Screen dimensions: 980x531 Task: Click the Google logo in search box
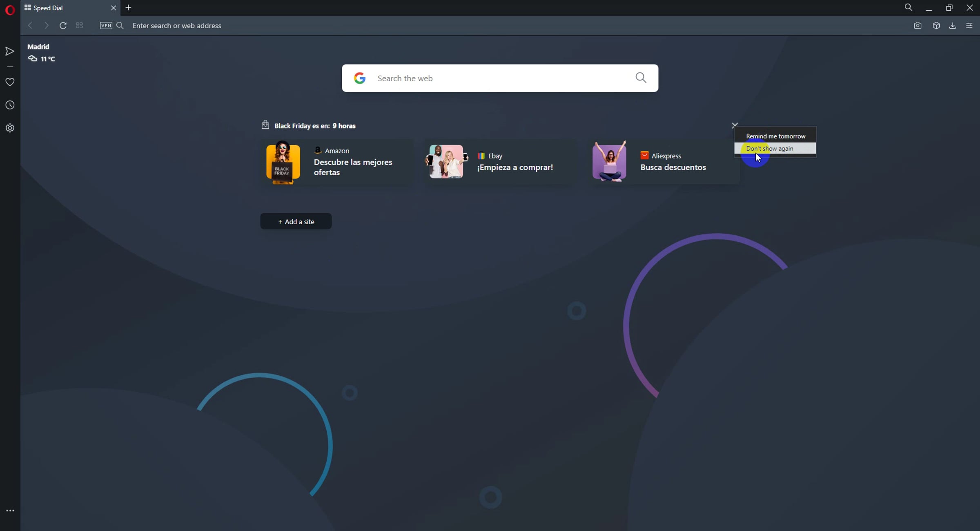(360, 78)
